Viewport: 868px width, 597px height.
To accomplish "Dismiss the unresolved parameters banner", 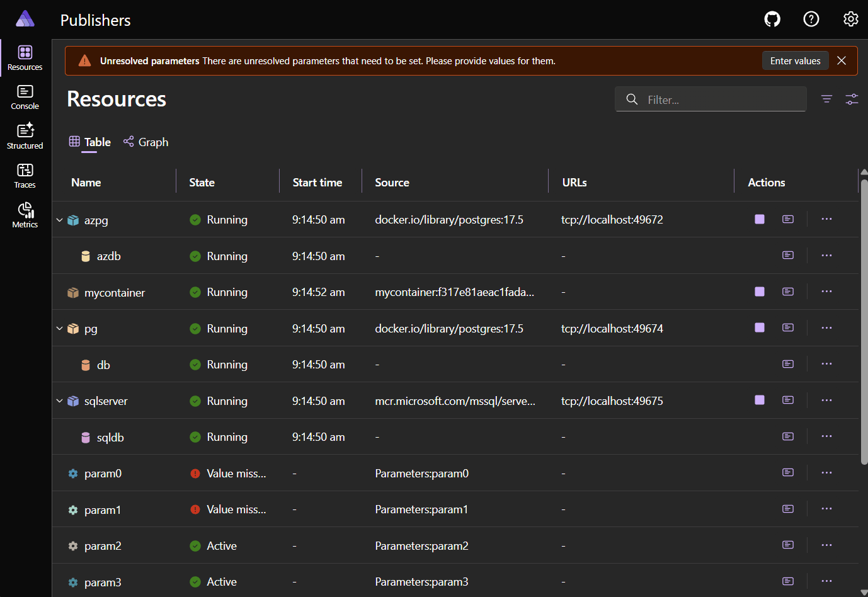I will [842, 60].
